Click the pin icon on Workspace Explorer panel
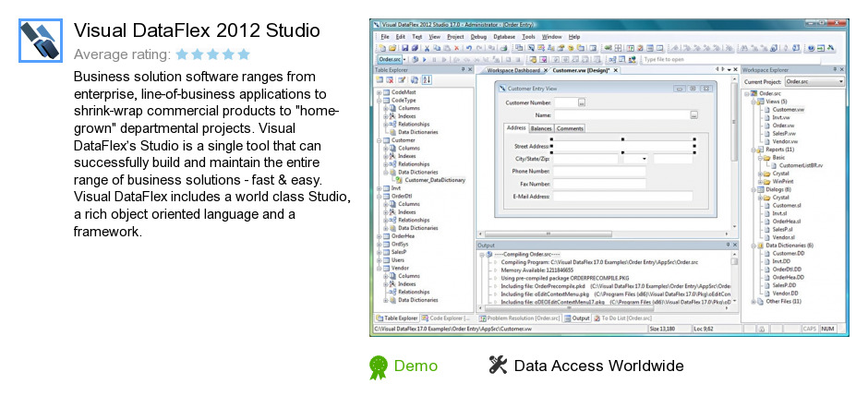 (x=835, y=69)
